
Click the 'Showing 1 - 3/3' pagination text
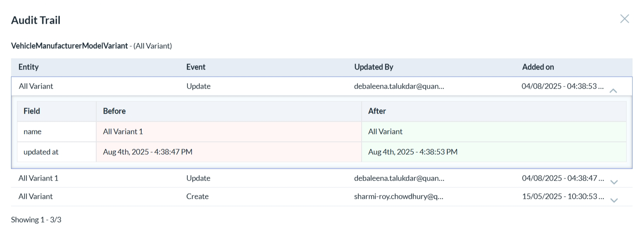[36, 220]
